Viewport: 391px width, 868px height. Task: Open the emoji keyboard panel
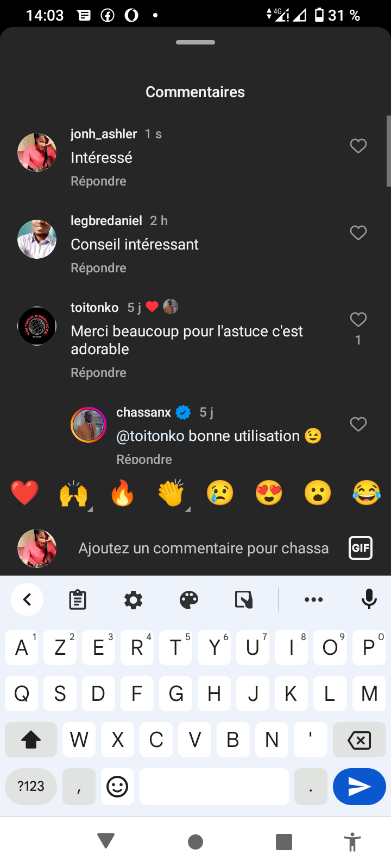(x=117, y=786)
